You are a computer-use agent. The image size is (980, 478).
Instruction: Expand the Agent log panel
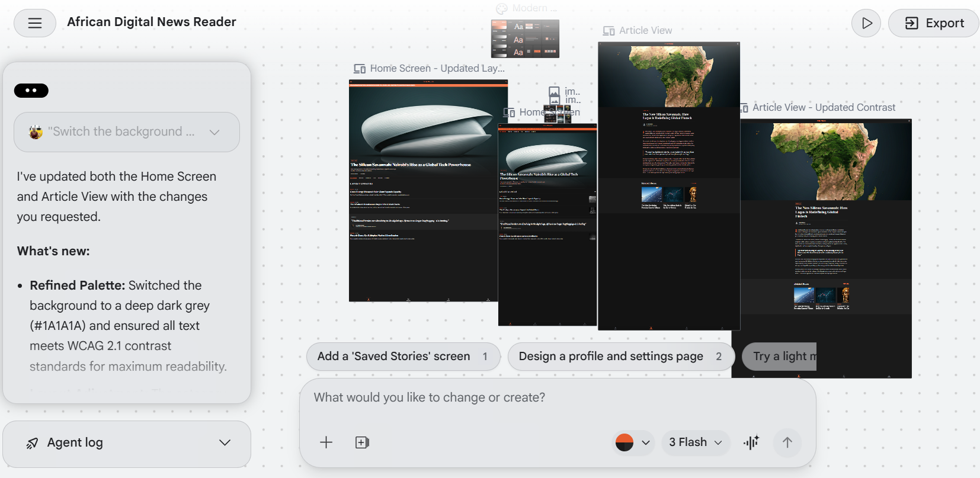pyautogui.click(x=127, y=443)
